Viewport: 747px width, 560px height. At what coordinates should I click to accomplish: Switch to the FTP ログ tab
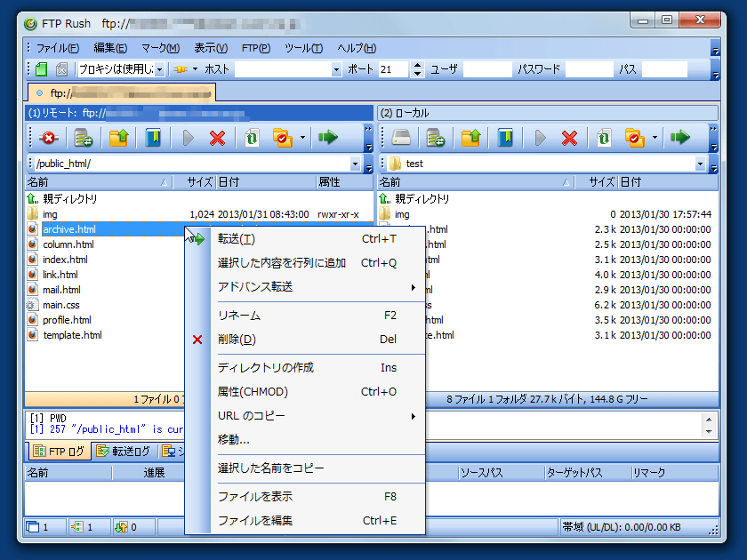pyautogui.click(x=60, y=451)
